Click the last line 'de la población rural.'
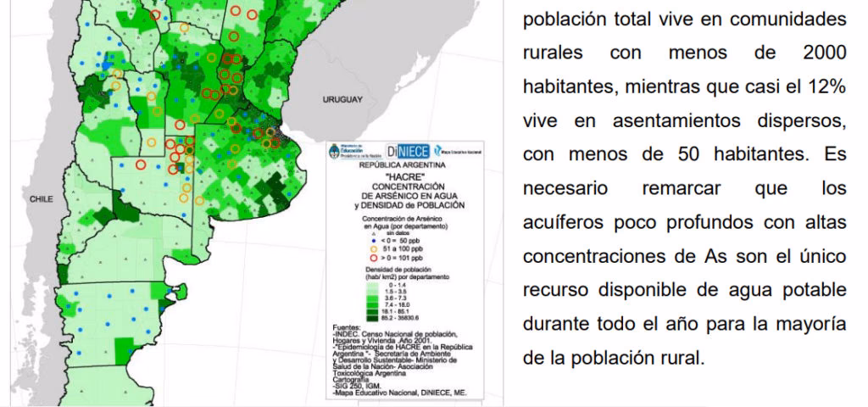Screen dimensions: 868x407 click(x=614, y=359)
